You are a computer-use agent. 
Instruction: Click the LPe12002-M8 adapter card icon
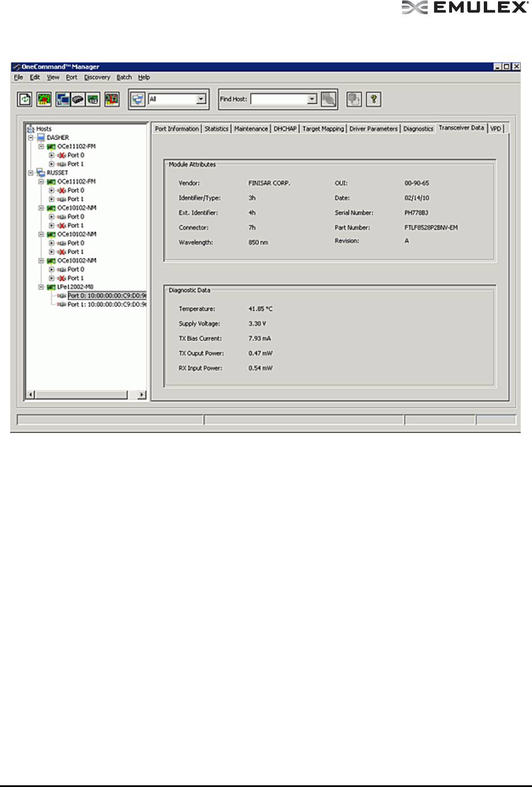click(x=51, y=287)
